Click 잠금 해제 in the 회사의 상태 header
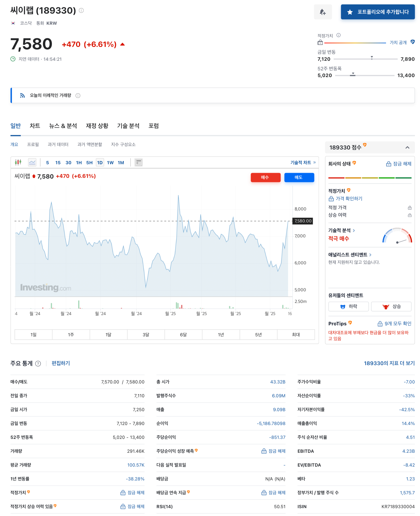Image resolution: width=420 pixels, height=516 pixels. point(399,164)
